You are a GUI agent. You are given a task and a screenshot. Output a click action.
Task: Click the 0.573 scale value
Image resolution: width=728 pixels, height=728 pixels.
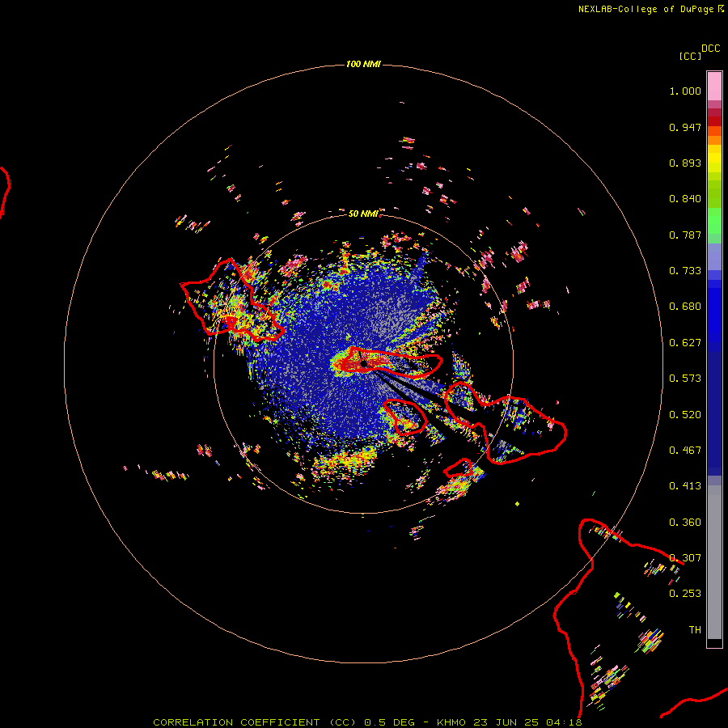point(685,379)
